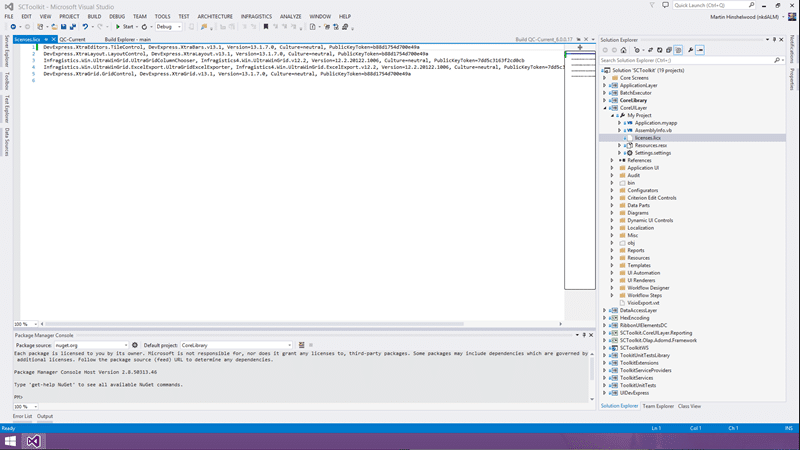The image size is (800, 450).
Task: Select AssemblyInfo.vb in Solution Explorer
Action: (653, 130)
